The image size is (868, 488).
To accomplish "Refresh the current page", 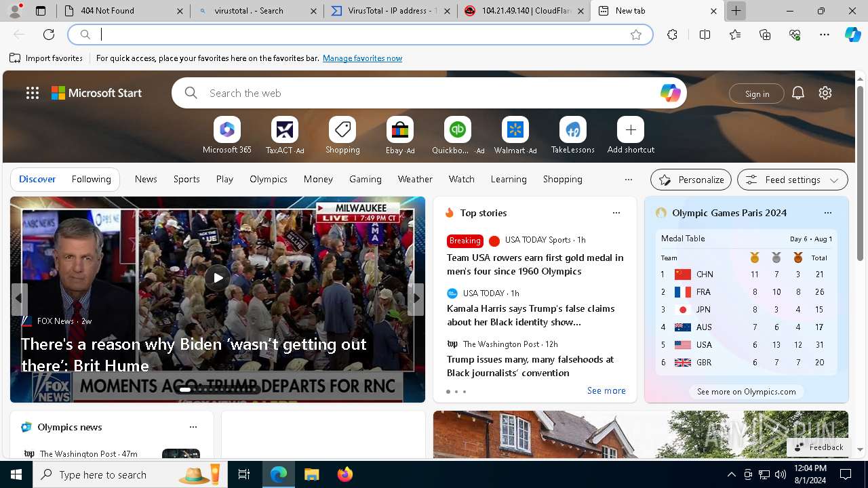I will [49, 35].
